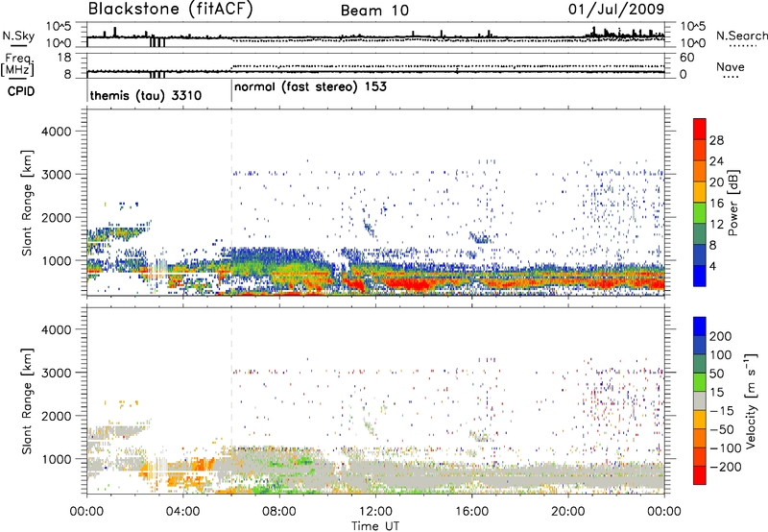The height and width of the screenshot is (532, 768).
Task: Click the 60 Nave axis tick
Action: [687, 58]
